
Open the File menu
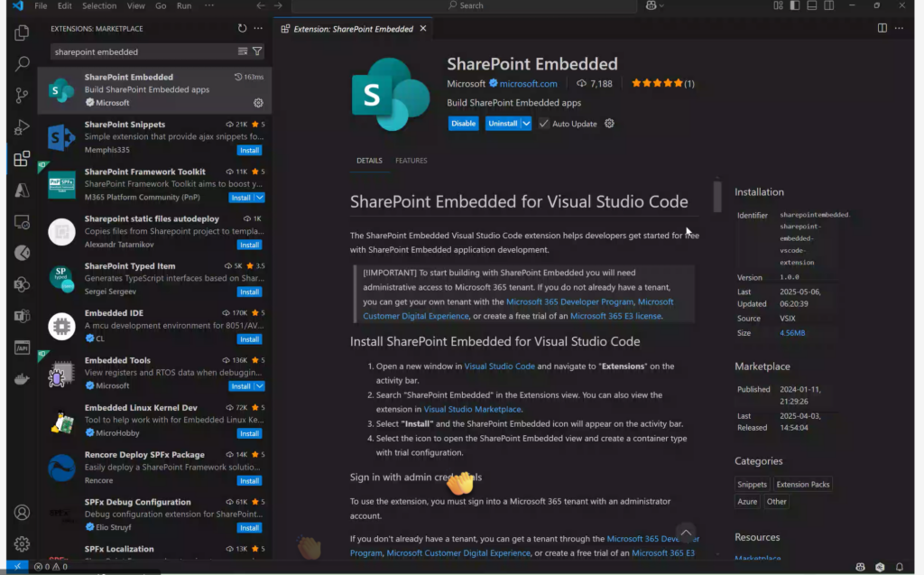pos(41,6)
